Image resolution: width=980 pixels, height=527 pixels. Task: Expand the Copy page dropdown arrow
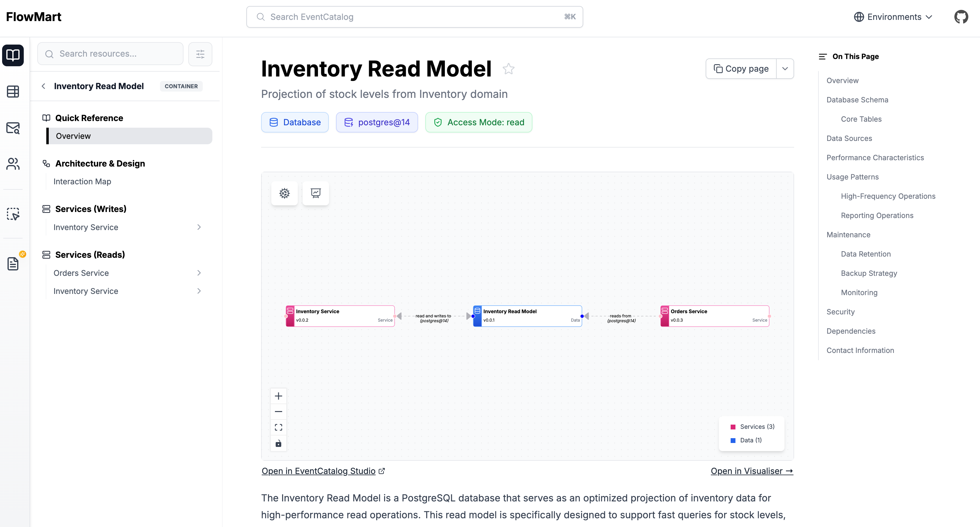785,69
